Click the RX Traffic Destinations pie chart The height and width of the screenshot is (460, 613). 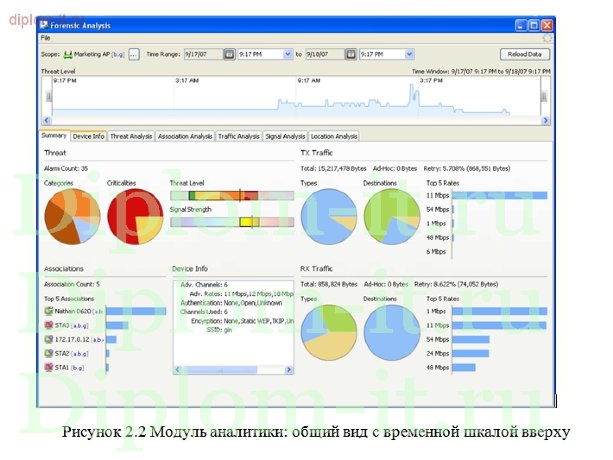pyautogui.click(x=392, y=333)
